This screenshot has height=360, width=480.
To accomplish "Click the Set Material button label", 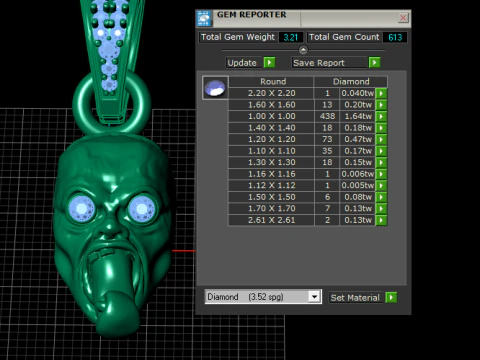I will [355, 297].
